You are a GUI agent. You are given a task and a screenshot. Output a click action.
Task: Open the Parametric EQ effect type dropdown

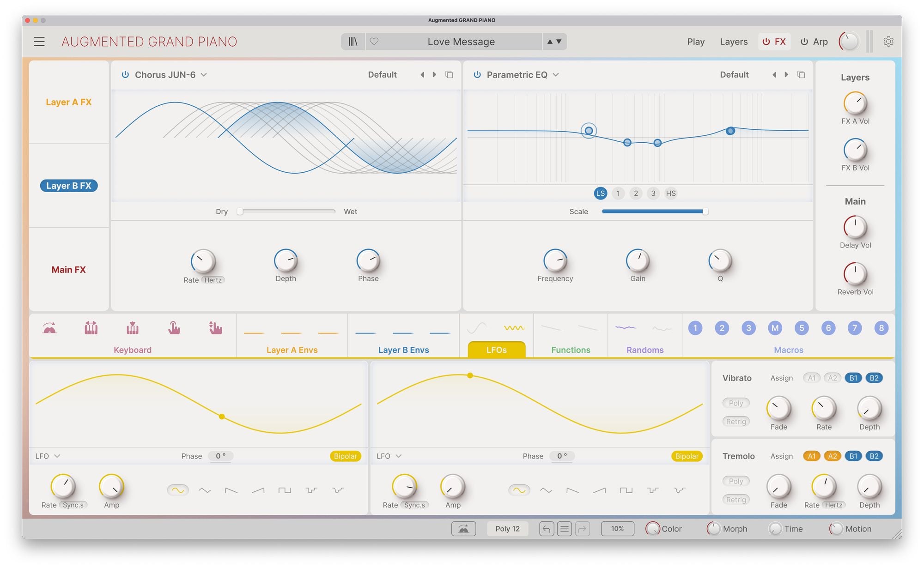(556, 75)
